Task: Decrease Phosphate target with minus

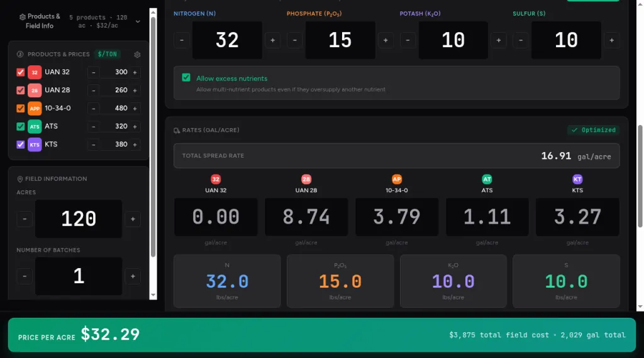Action: (294, 40)
